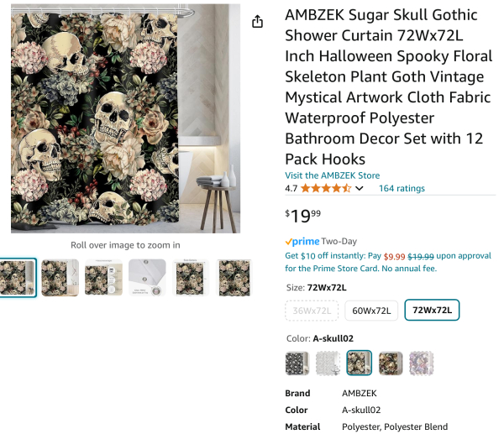Pick the second light gray color swatch
The height and width of the screenshot is (434, 504).
pyautogui.click(x=328, y=363)
